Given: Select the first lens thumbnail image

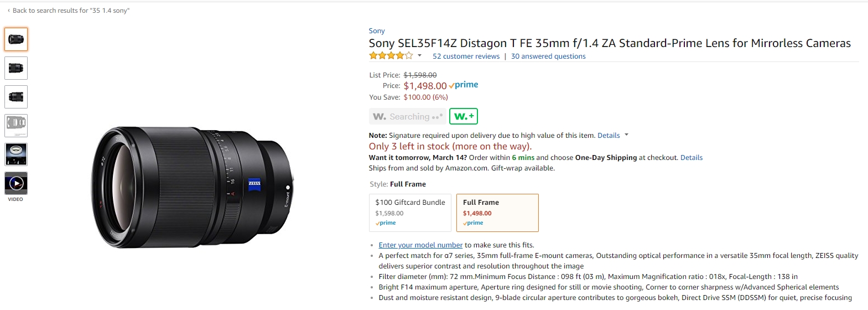Looking at the screenshot, I should pos(16,39).
